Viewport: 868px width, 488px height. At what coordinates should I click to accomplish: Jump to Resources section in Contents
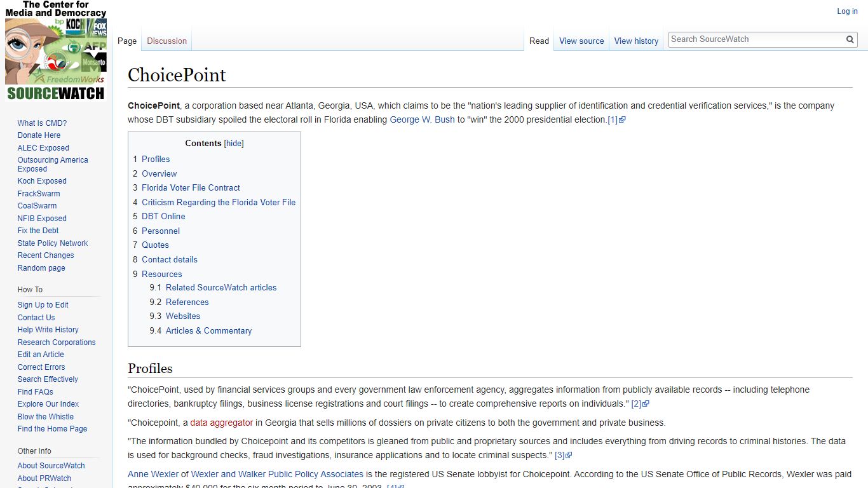click(161, 274)
